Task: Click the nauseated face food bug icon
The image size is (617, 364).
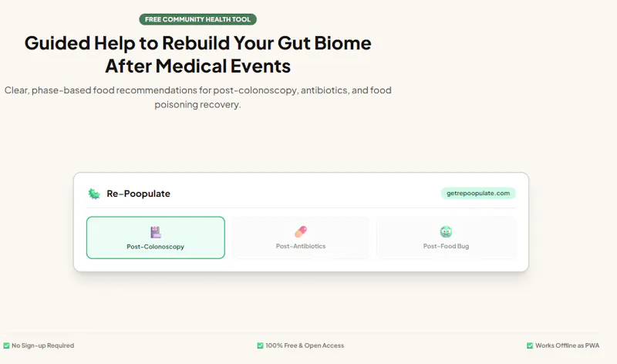Action: pos(446,231)
